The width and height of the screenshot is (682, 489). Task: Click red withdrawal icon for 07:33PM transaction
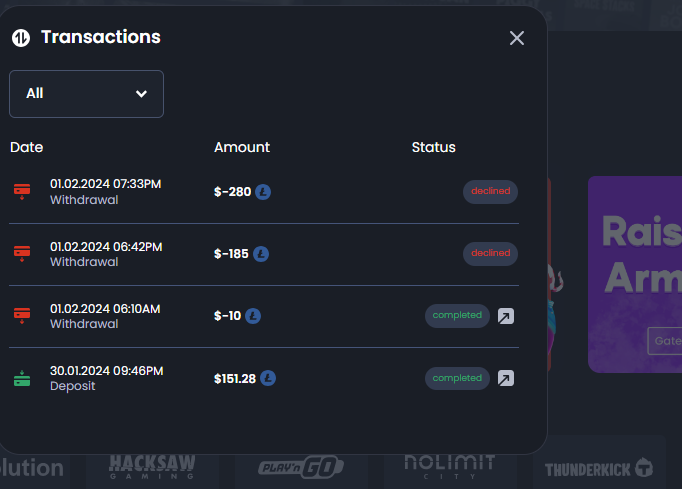(x=21, y=191)
